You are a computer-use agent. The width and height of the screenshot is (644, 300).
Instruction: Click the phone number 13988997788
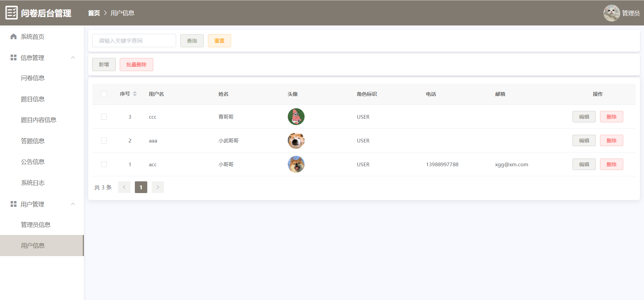(x=442, y=165)
